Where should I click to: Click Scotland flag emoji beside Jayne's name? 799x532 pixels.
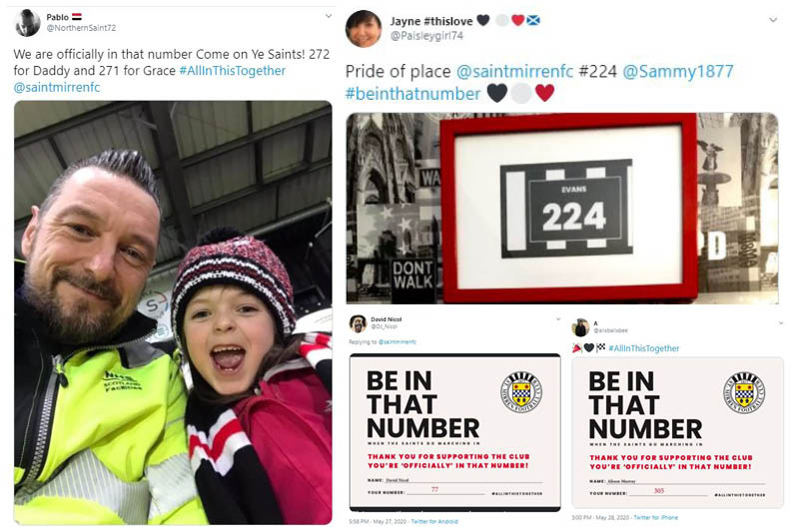533,20
